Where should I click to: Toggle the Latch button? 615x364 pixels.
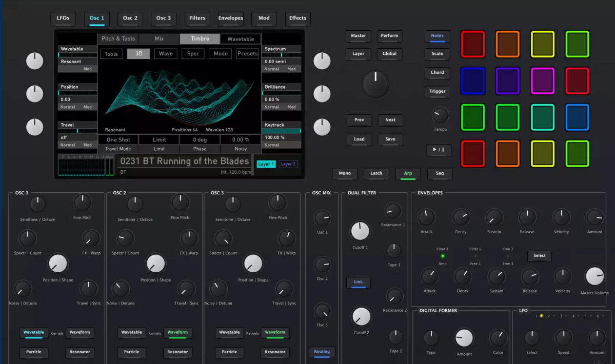point(376,174)
